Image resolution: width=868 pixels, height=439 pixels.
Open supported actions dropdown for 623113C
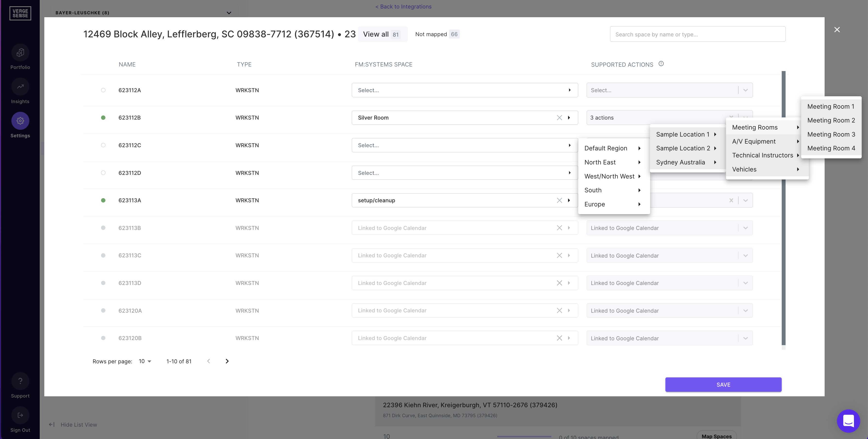(670, 256)
